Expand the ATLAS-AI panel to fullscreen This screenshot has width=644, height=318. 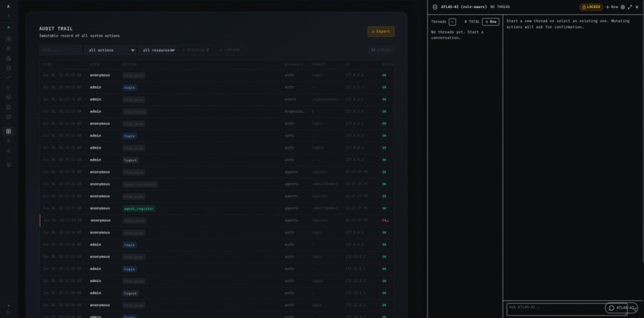(x=630, y=7)
